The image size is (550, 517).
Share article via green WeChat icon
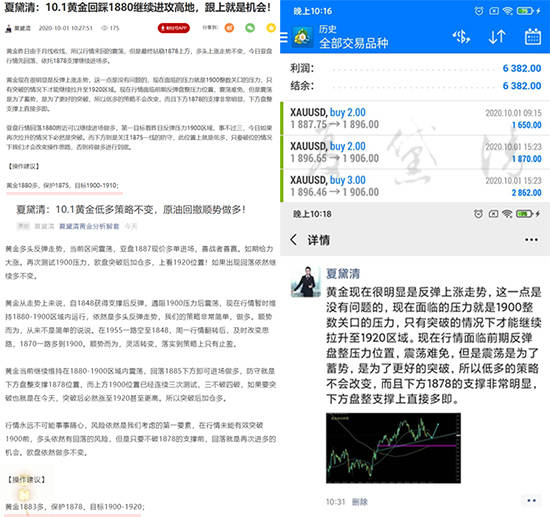[x=250, y=27]
